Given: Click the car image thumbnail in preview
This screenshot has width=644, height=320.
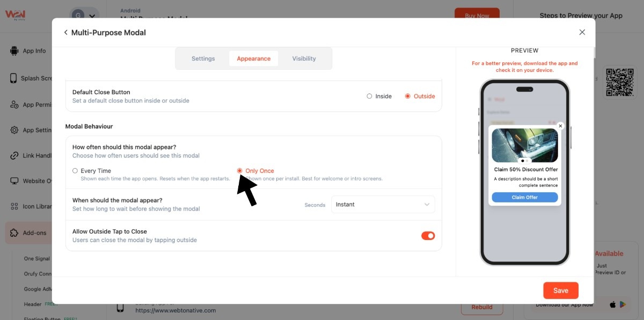Looking at the screenshot, I should (524, 145).
